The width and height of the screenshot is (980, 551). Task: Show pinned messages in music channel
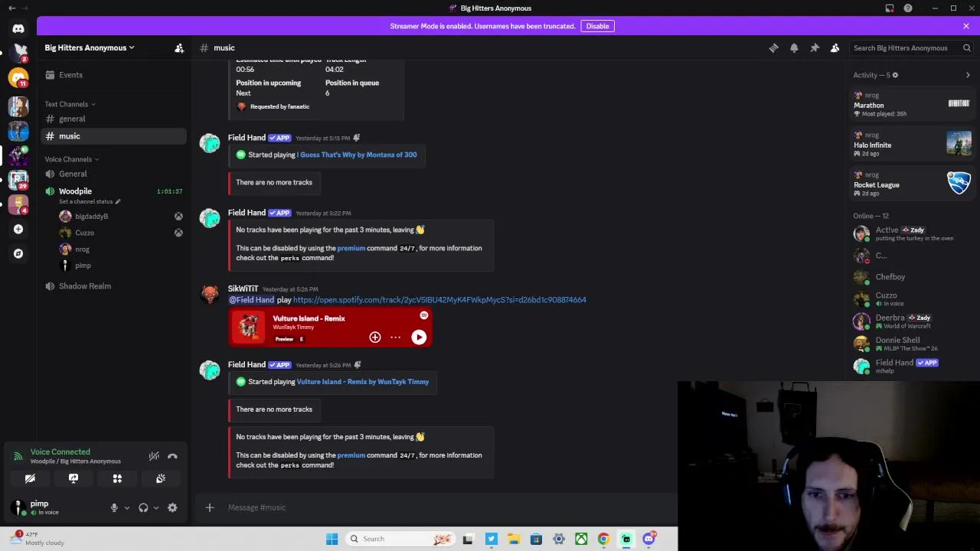(815, 47)
